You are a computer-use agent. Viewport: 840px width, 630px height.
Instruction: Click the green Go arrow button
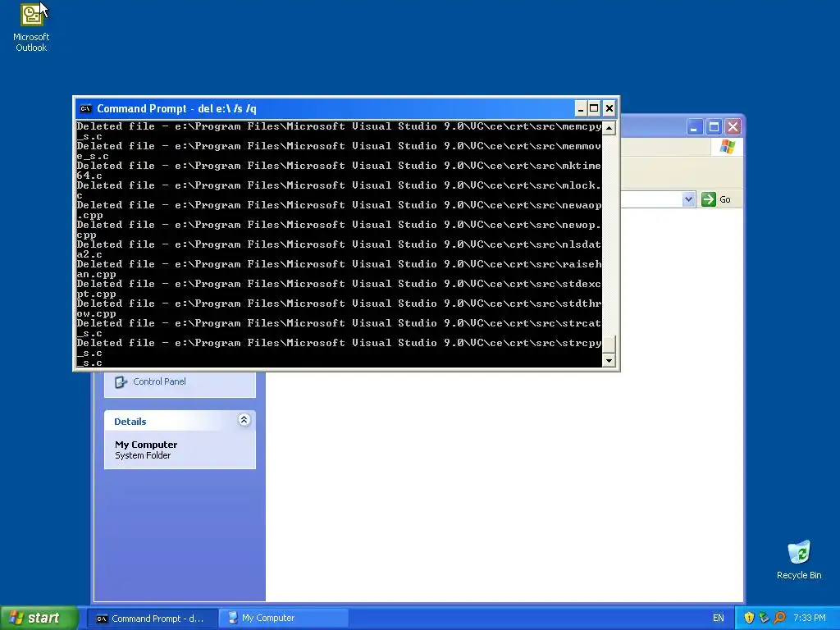click(x=708, y=199)
